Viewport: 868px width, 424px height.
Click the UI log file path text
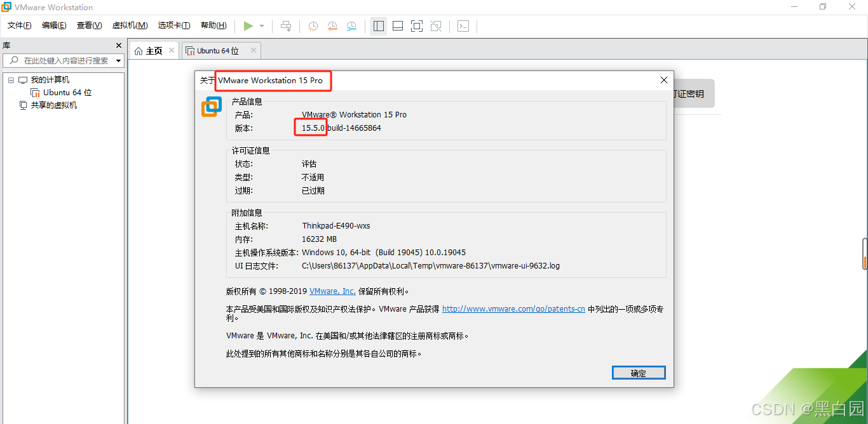(431, 266)
